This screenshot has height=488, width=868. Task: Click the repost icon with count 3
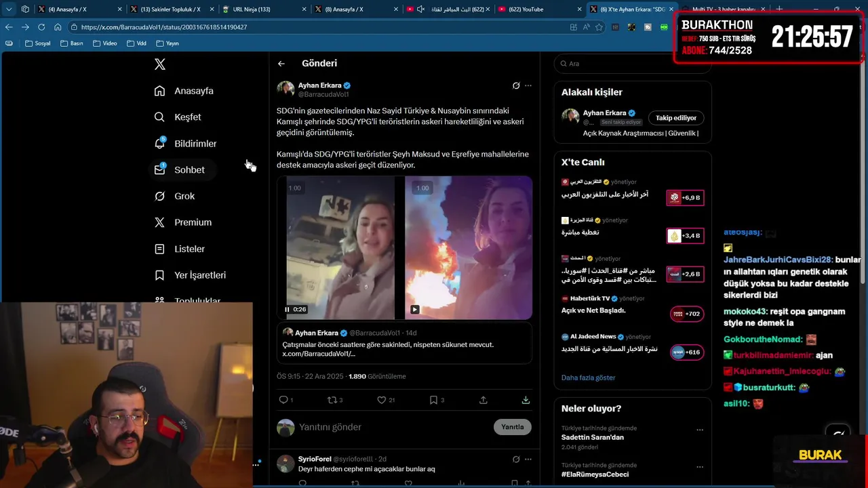[332, 400]
